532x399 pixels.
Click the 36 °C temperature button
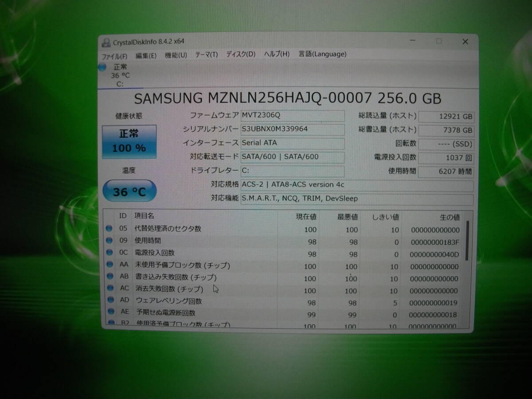click(x=129, y=192)
